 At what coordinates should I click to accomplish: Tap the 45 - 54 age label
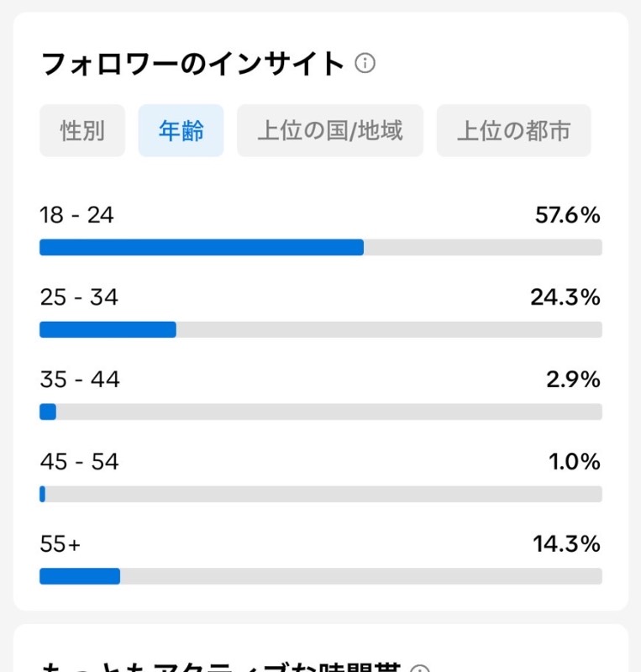(x=79, y=461)
